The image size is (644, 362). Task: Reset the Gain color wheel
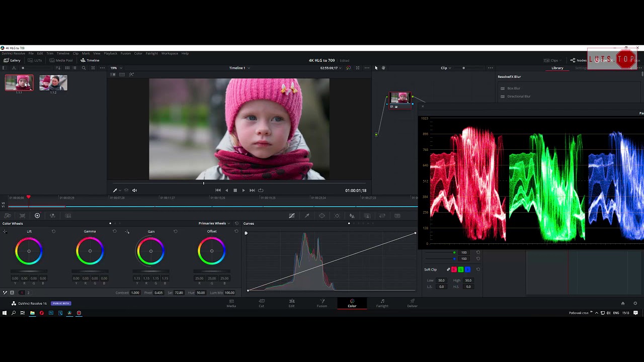tap(175, 231)
